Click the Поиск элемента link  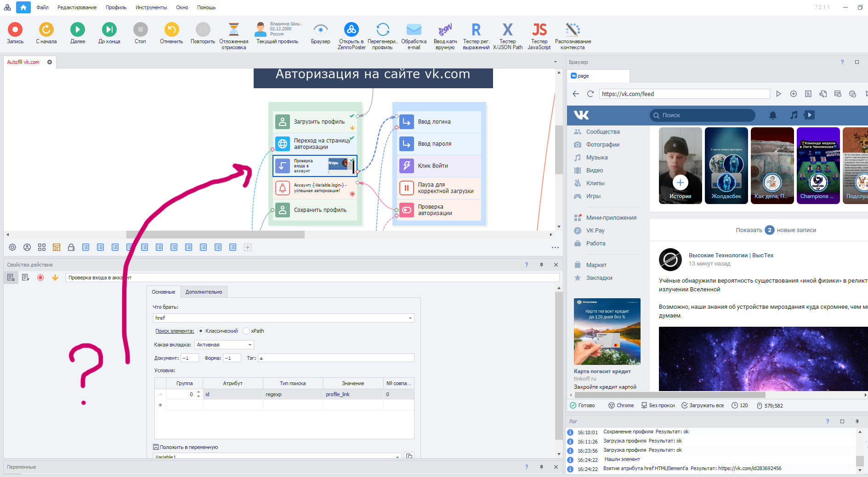click(175, 331)
